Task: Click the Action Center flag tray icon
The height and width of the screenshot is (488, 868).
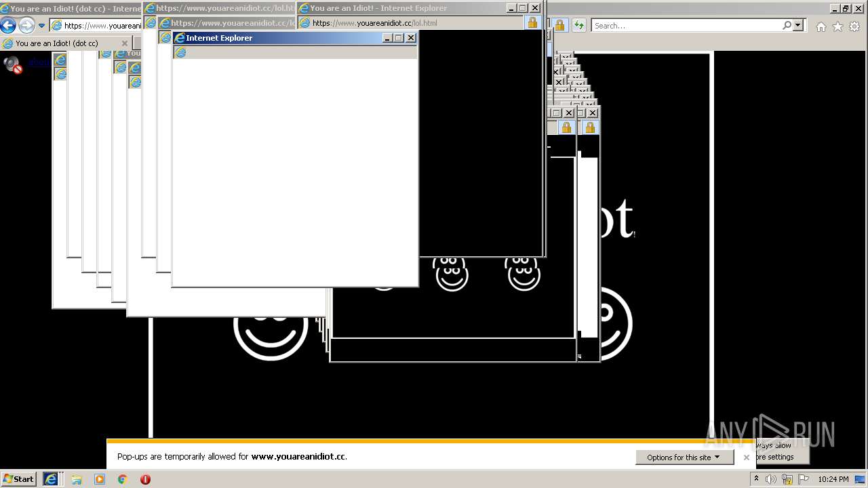Action: coord(804,479)
